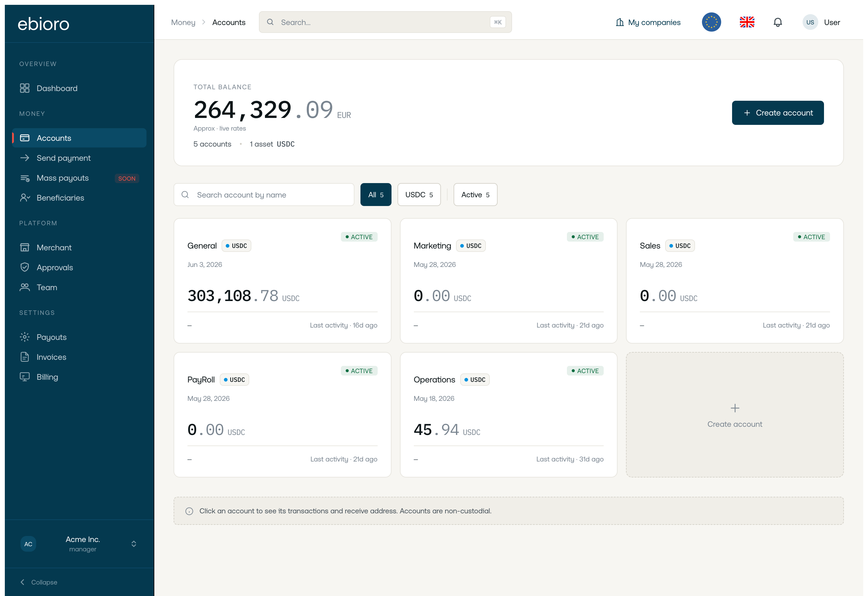Click the Team people icon
This screenshot has height=596, width=868.
[x=25, y=287]
